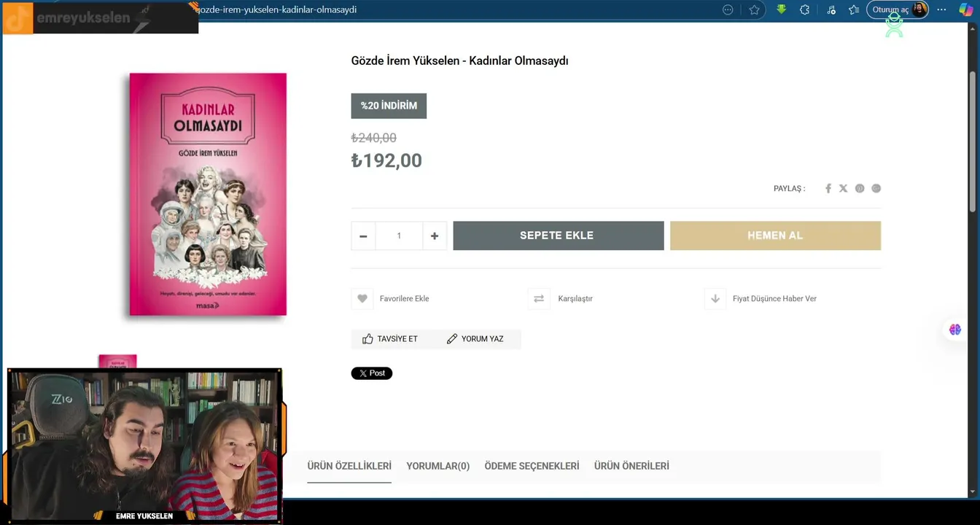
Task: Click the ₺192,00 price text
Action: pos(386,160)
